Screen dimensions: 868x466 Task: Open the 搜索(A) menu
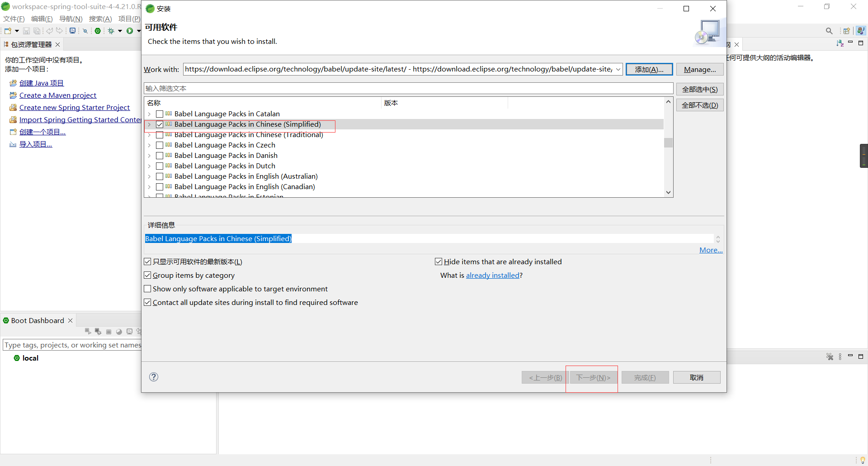click(100, 19)
